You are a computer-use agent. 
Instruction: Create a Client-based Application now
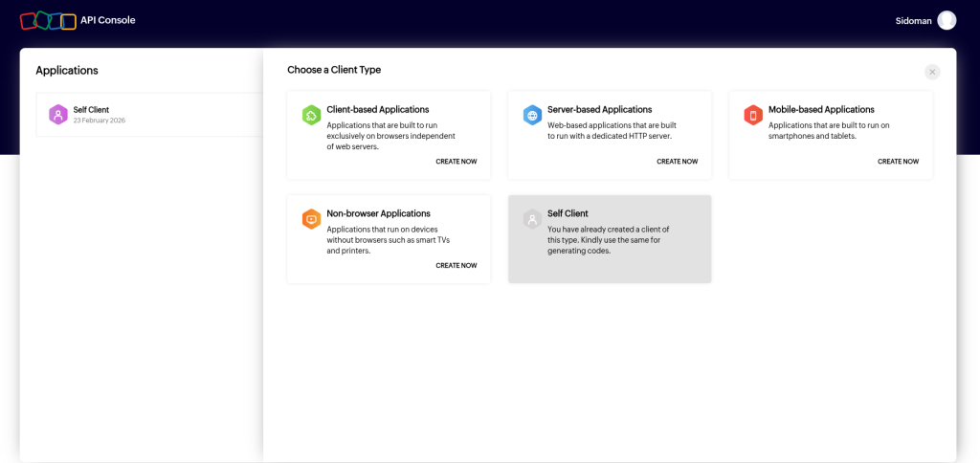coord(457,162)
